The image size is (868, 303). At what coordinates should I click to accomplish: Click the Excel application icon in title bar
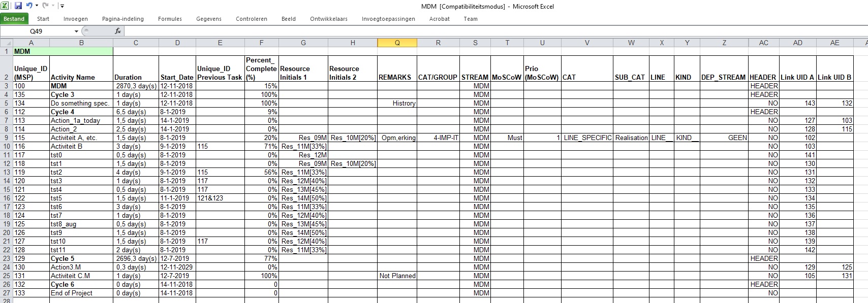[5, 6]
